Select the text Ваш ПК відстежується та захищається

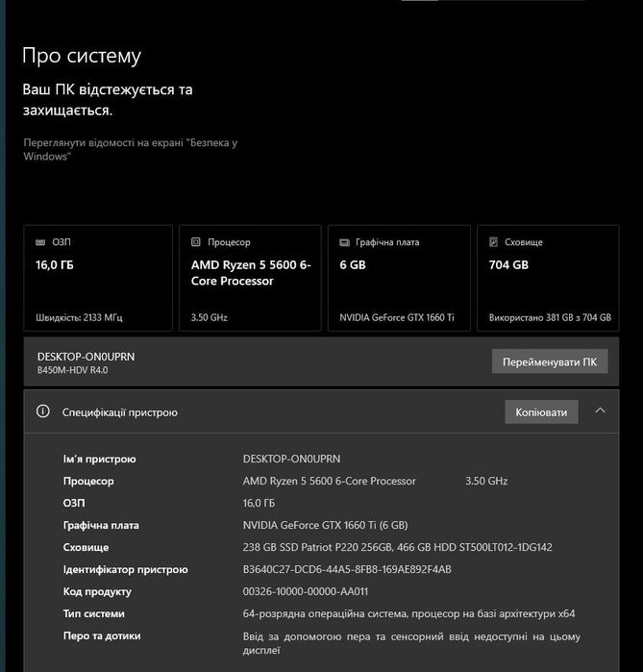coord(108,100)
